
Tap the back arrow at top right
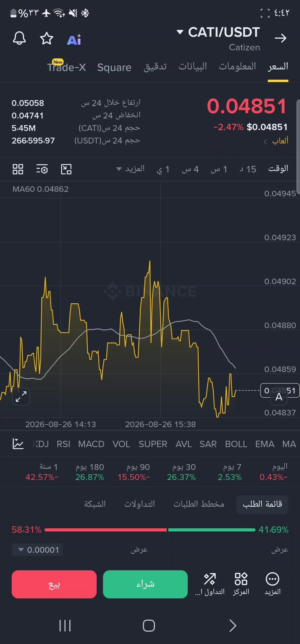(280, 38)
